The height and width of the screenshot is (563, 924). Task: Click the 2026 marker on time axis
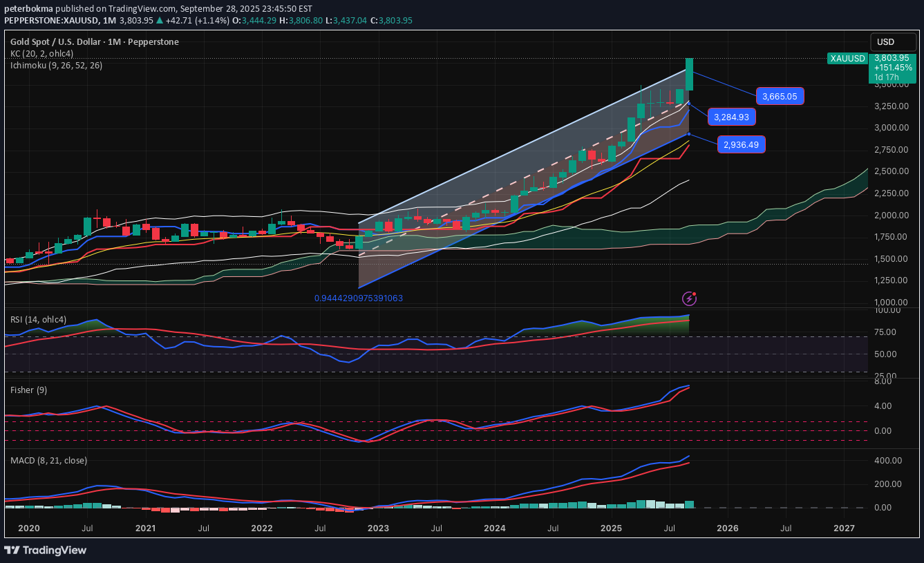727,528
